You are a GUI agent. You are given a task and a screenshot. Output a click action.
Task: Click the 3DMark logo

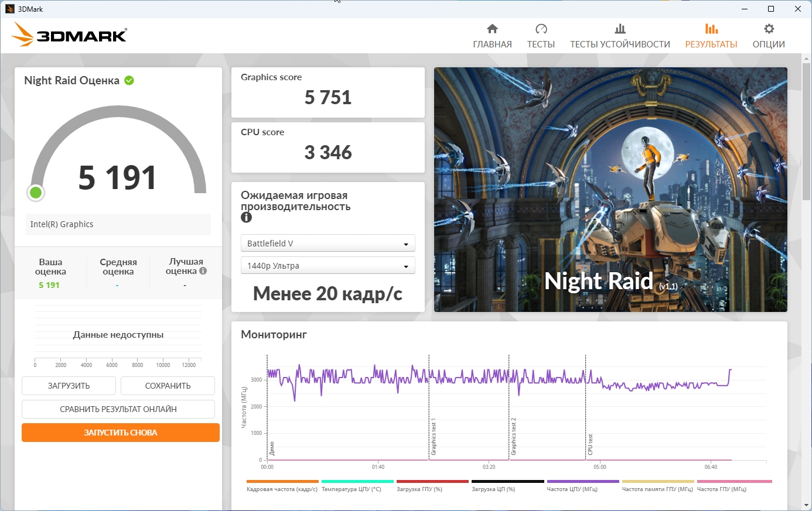coord(69,35)
